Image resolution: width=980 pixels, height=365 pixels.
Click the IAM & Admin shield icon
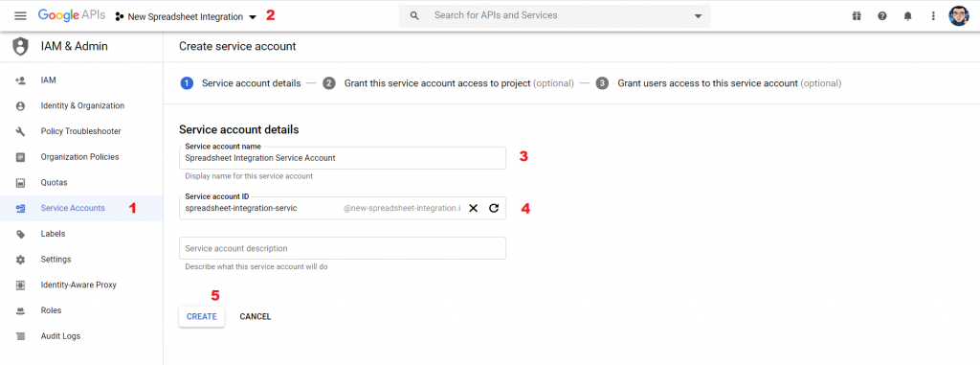(21, 46)
